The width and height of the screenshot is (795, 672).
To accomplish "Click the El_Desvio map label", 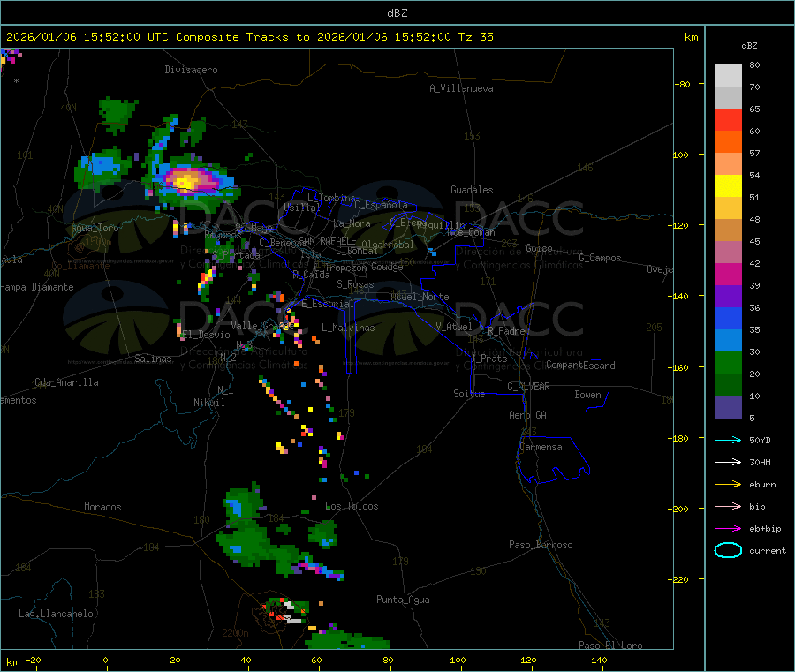I will point(206,335).
